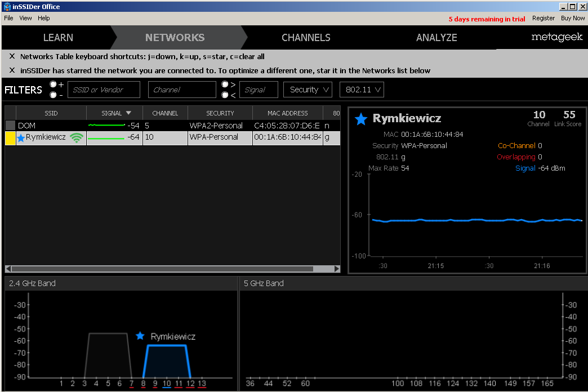The height and width of the screenshot is (392, 588).
Task: Open the 802.11 filter dropdown
Action: pyautogui.click(x=362, y=90)
